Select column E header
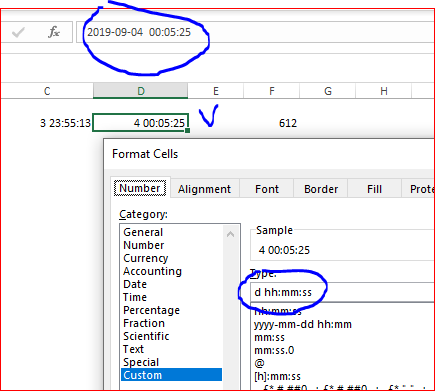 [x=216, y=91]
